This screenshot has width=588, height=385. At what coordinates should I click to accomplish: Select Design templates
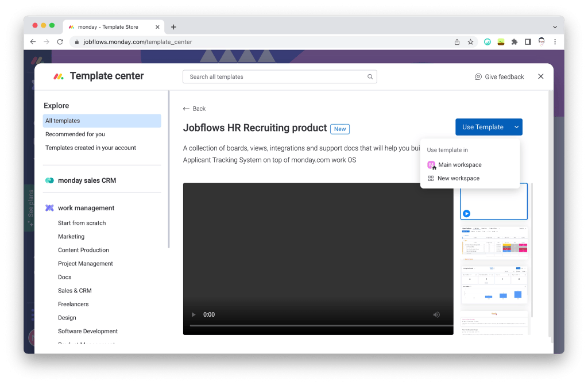click(67, 317)
